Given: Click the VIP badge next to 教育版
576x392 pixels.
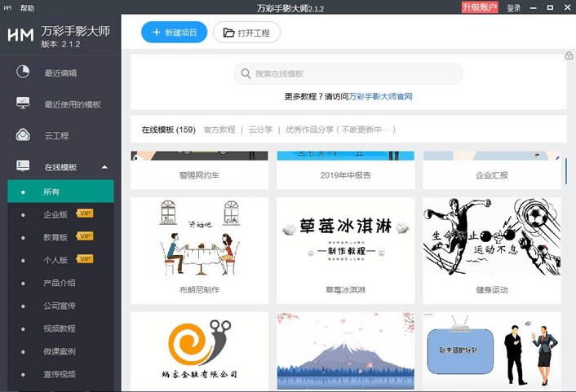Looking at the screenshot, I should [x=85, y=236].
